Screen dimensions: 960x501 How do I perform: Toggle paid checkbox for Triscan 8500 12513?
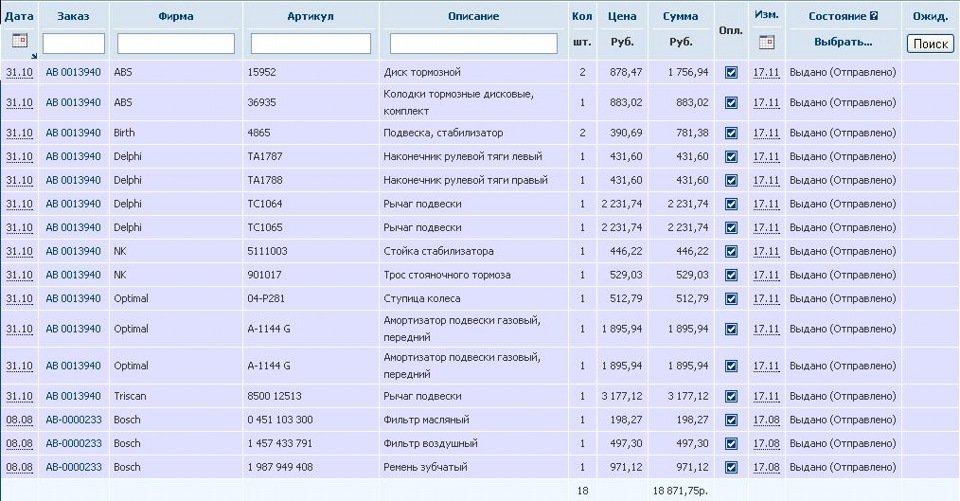point(731,396)
